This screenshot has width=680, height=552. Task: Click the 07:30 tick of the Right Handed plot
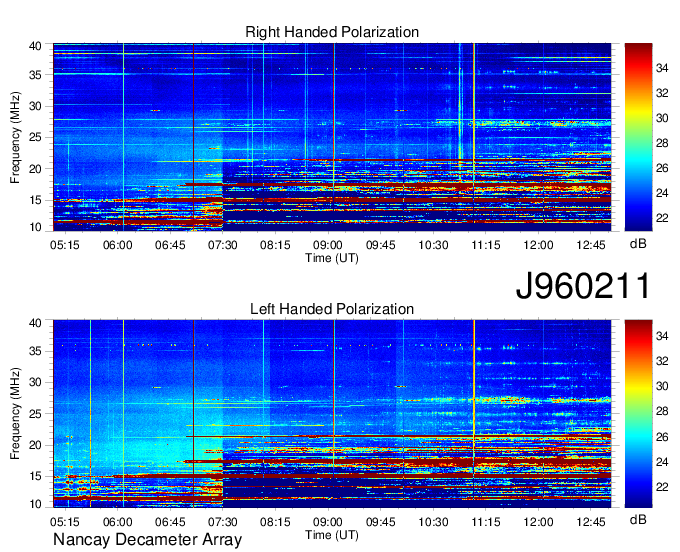click(x=222, y=245)
